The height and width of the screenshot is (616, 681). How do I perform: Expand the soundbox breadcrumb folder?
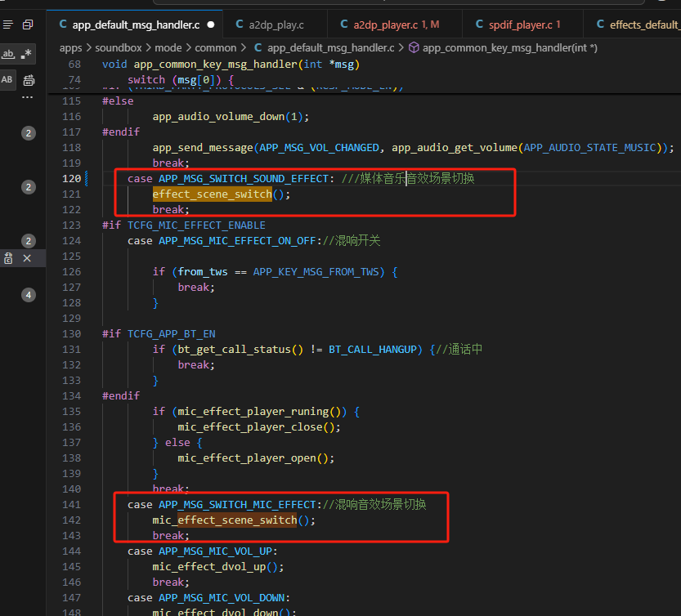[x=118, y=47]
